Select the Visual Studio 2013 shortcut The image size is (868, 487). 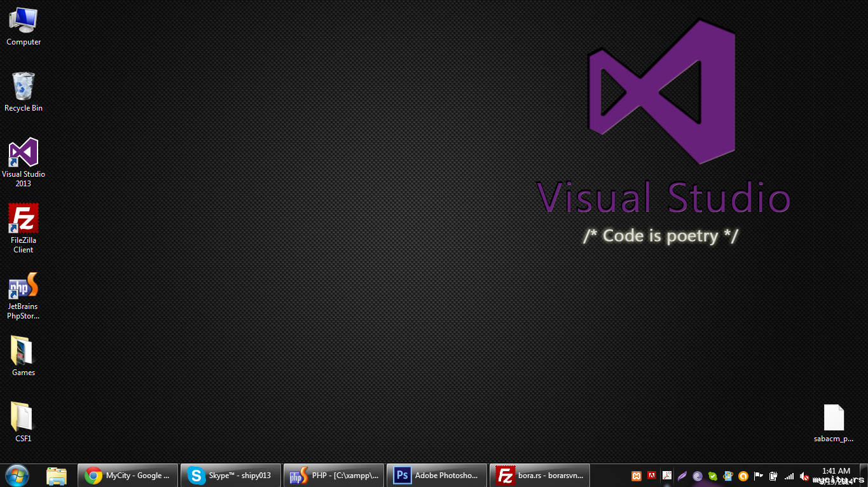(24, 163)
